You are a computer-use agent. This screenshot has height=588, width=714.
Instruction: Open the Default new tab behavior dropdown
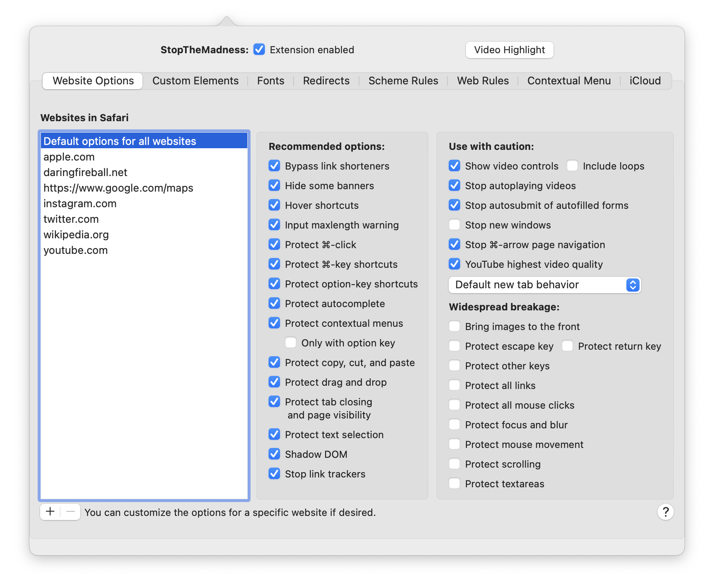coord(545,285)
